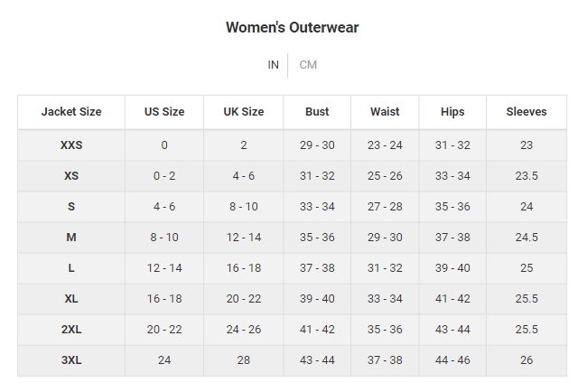Select the XL jacket size row label

pyautogui.click(x=71, y=299)
